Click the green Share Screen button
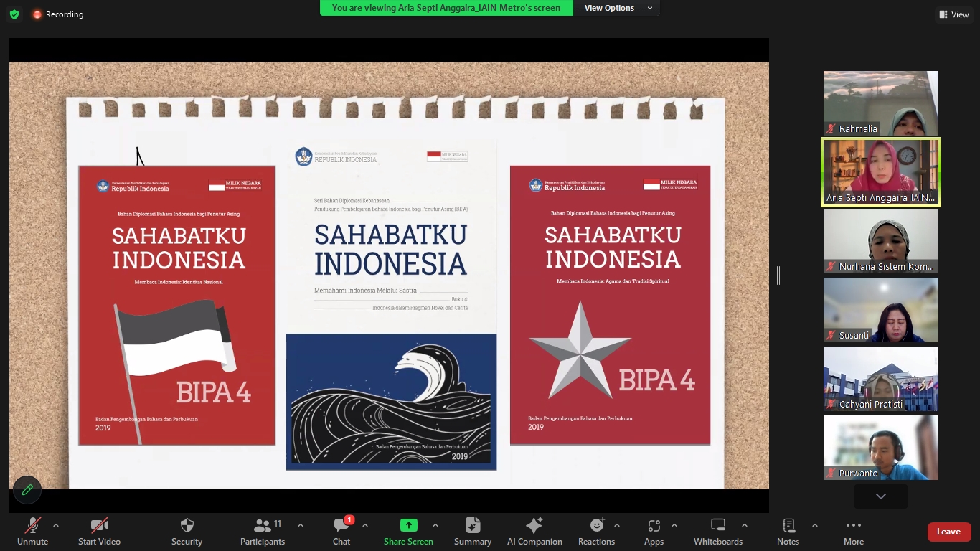 (408, 532)
